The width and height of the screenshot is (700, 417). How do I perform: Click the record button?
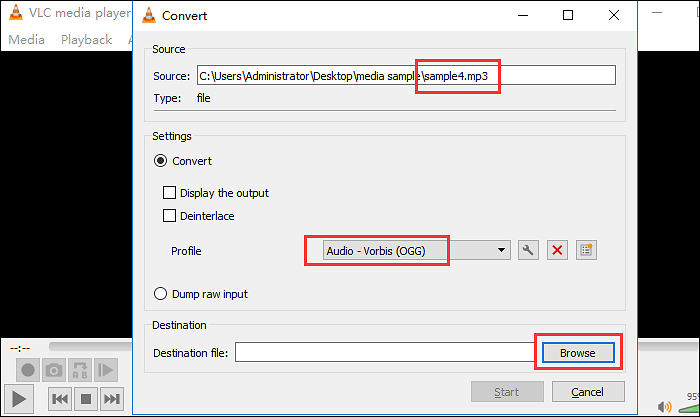[x=28, y=370]
